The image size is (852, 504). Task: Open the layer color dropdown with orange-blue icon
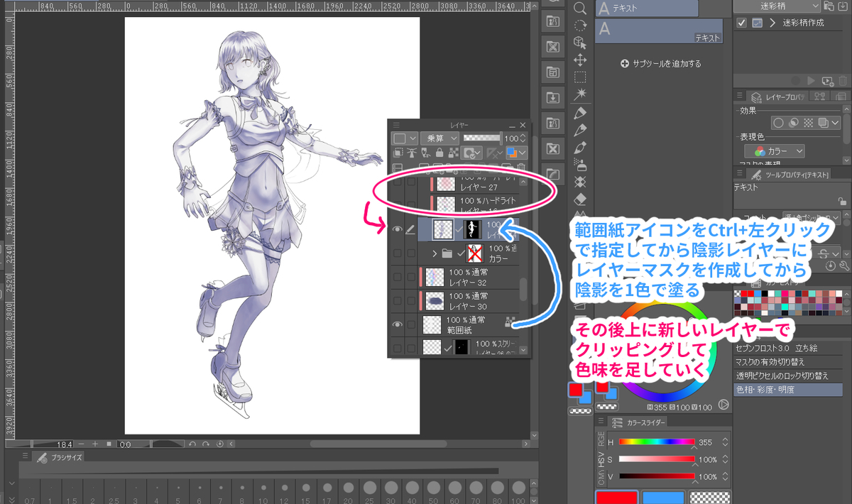coord(516,153)
